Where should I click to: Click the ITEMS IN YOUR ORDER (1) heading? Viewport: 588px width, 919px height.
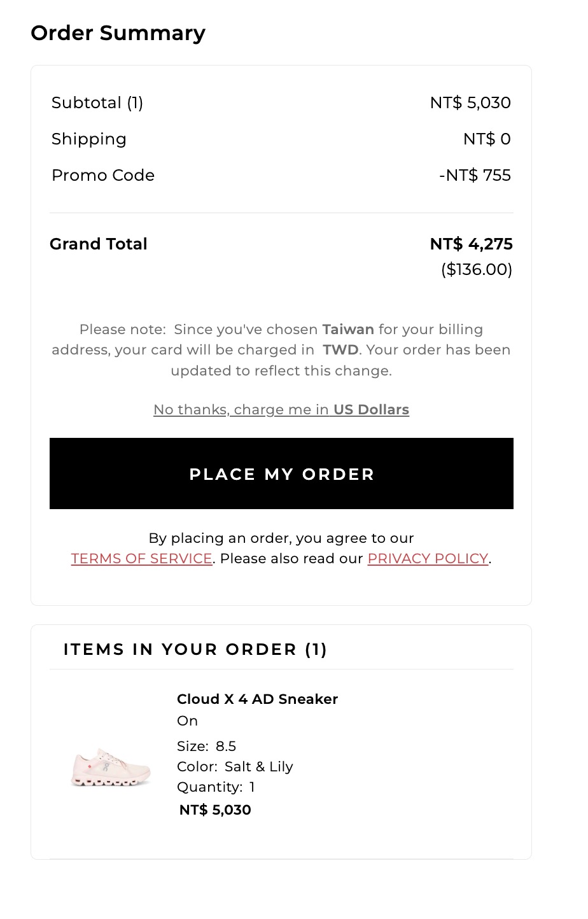195,649
